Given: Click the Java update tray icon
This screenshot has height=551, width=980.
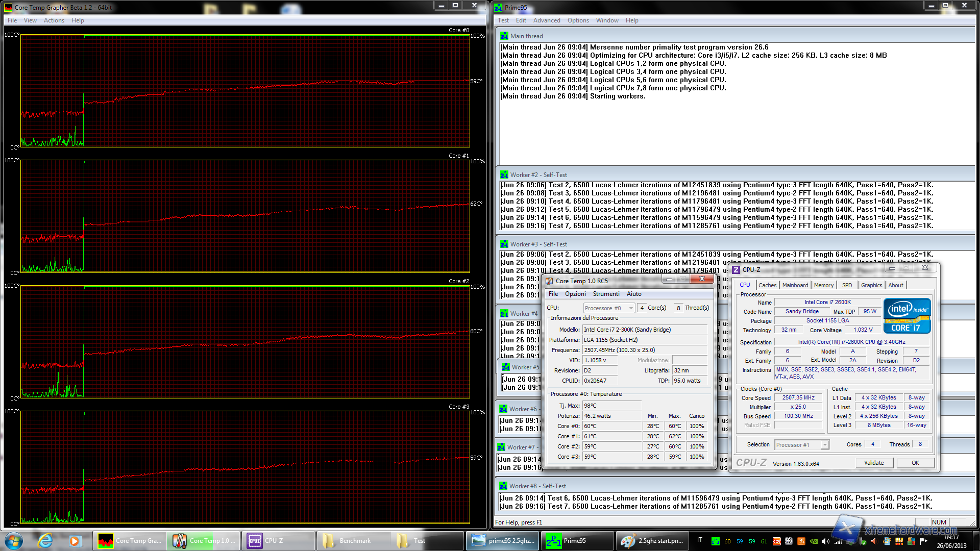Looking at the screenshot, I should [x=801, y=541].
